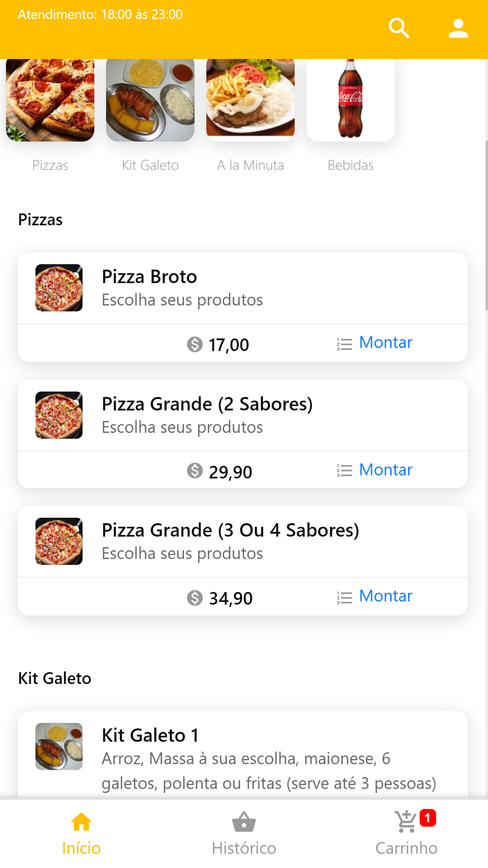Choose the A la Minuta category
This screenshot has height=868, width=488.
pyautogui.click(x=250, y=100)
